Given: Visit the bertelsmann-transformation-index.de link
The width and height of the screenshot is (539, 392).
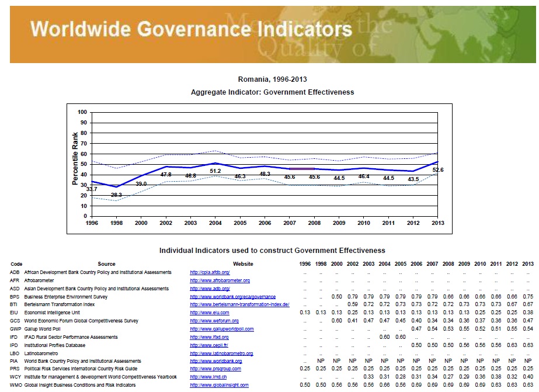Looking at the screenshot, I should tap(239, 305).
